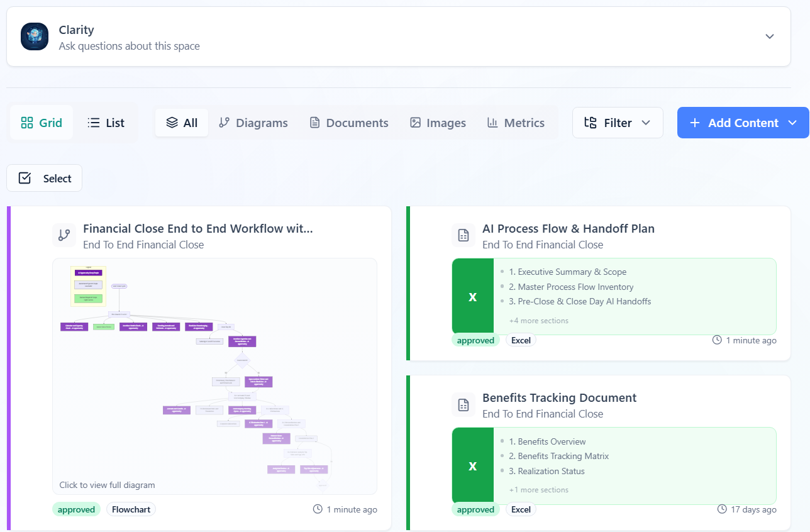Click '2. Master Process Flow Inventory' section
Image resolution: width=810 pixels, height=532 pixels.
point(571,287)
